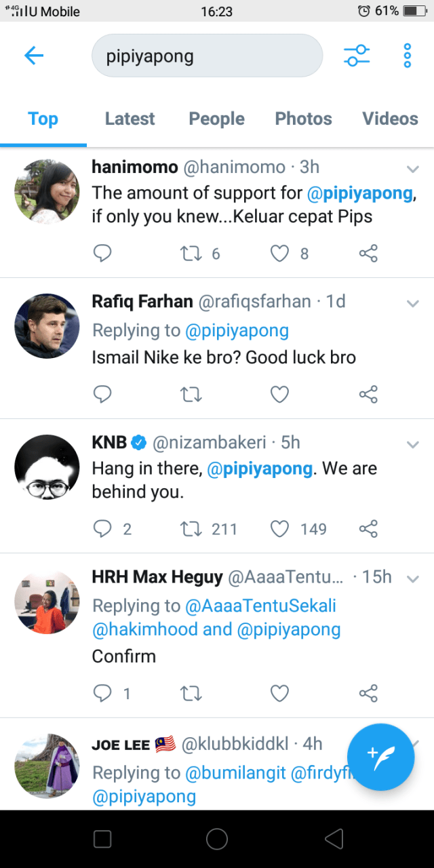The image size is (434, 868).
Task: Share Rafiq Farhan's tweet
Action: 368,394
